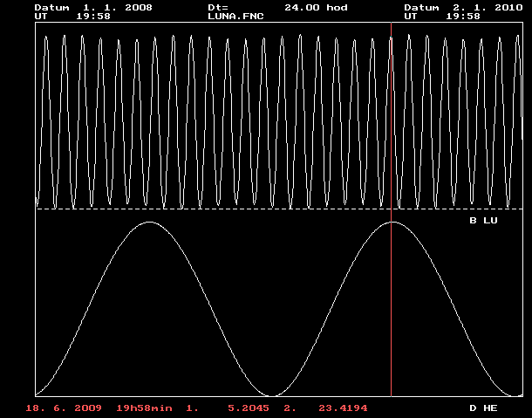
Task: Click the Dt= time step label
Action: coord(217,7)
